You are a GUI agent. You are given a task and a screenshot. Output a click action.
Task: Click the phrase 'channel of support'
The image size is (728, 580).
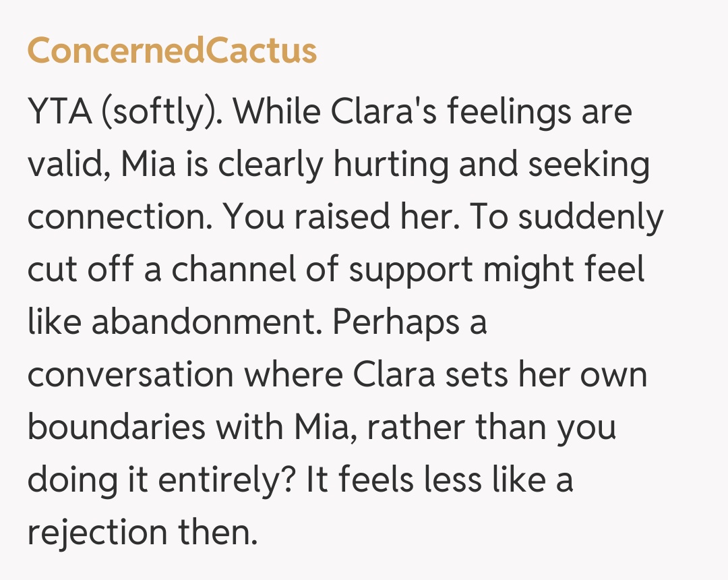[325, 270]
